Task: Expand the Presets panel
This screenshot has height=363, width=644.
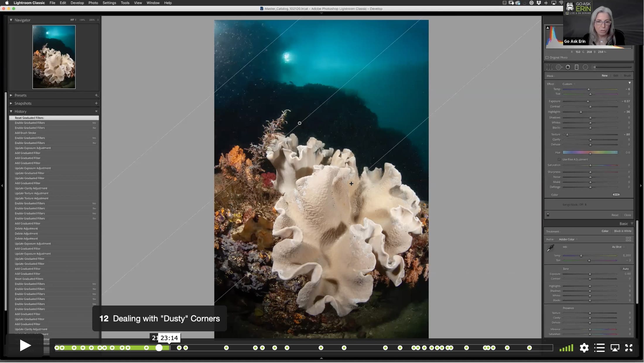Action: click(x=11, y=95)
